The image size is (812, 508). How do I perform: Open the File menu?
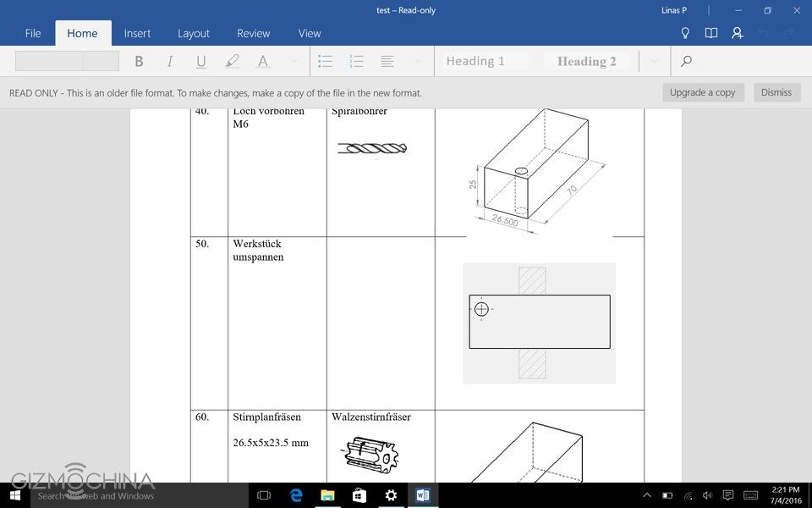[33, 33]
